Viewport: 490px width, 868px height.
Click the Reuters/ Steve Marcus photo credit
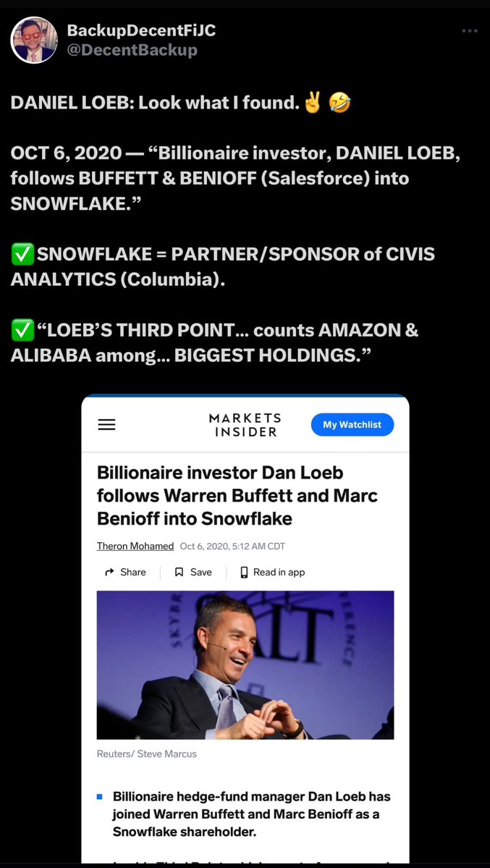[147, 754]
